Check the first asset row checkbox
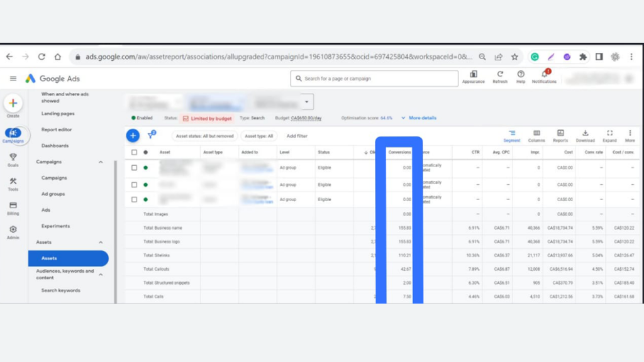The height and width of the screenshot is (362, 644). 135,167
